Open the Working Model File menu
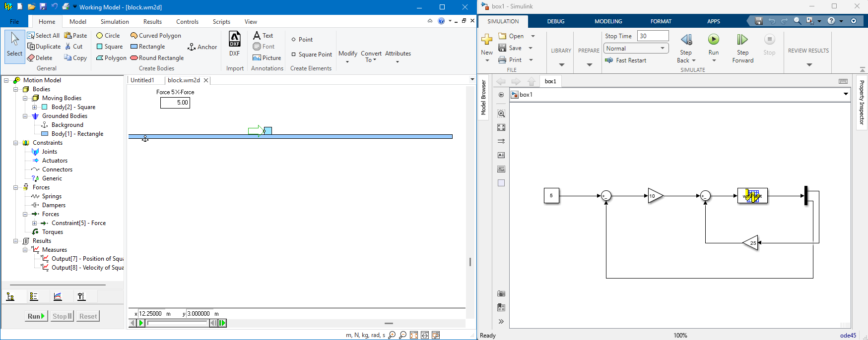This screenshot has width=868, height=340. click(x=14, y=21)
